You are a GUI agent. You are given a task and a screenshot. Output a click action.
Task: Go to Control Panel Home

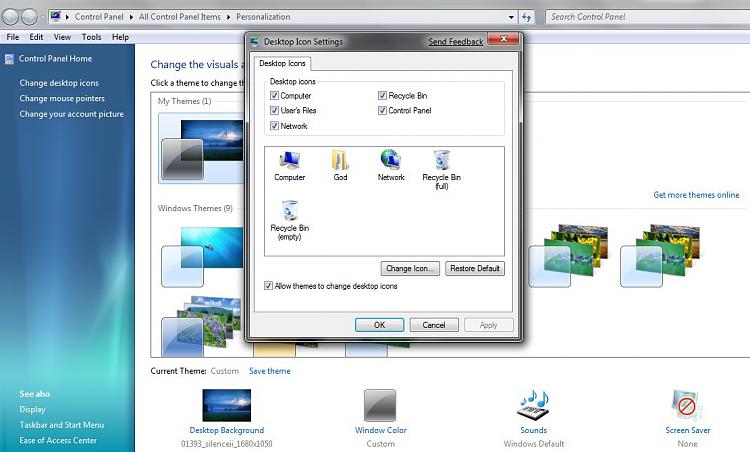coord(55,59)
